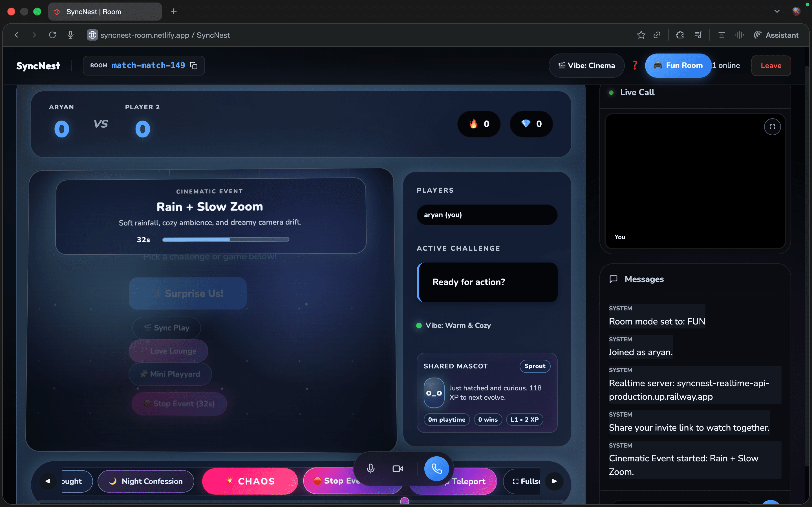Open the Messages panel chat bubble icon

click(x=613, y=279)
